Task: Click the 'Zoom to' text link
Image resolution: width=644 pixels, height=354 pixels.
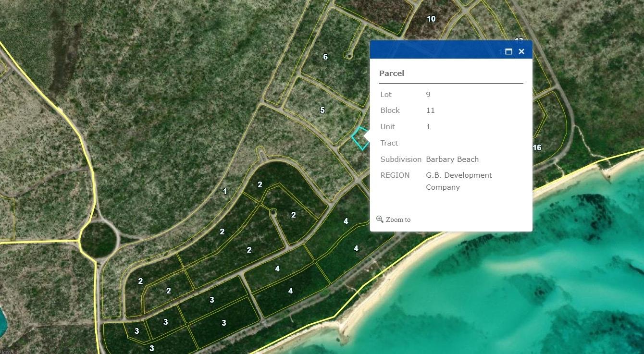Action: pyautogui.click(x=398, y=220)
